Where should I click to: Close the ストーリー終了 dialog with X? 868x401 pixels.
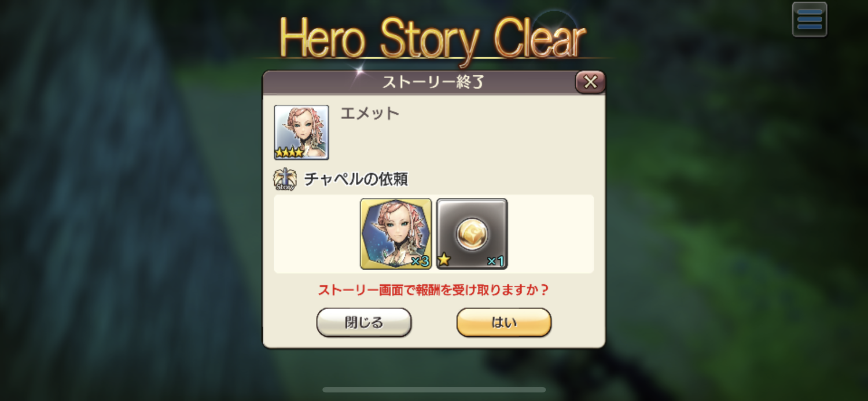[590, 82]
